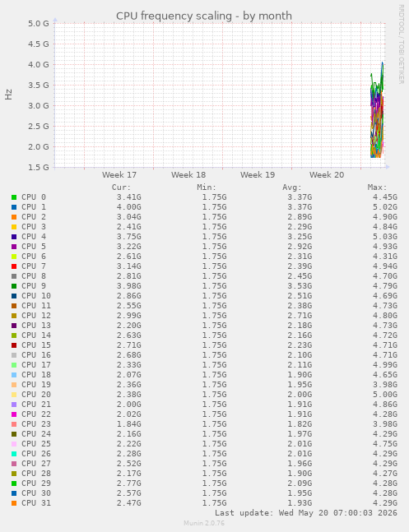Screen dimensions: 409x532
Task: Select the CPU 19 legend label
Action: pos(36,385)
